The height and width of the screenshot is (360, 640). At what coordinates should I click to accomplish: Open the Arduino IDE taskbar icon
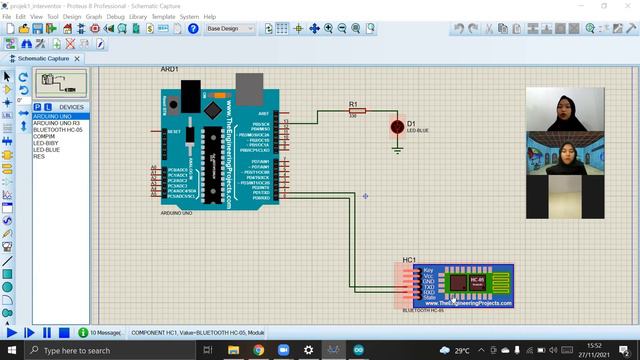pyautogui.click(x=358, y=350)
